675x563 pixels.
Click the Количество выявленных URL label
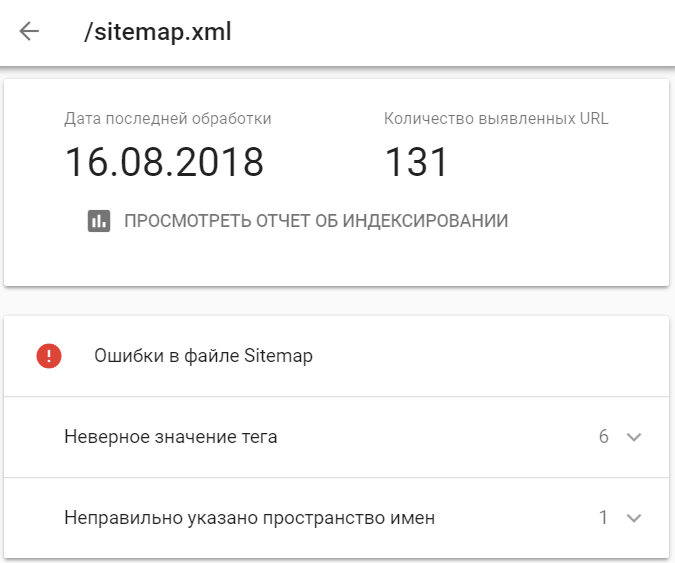click(x=496, y=119)
